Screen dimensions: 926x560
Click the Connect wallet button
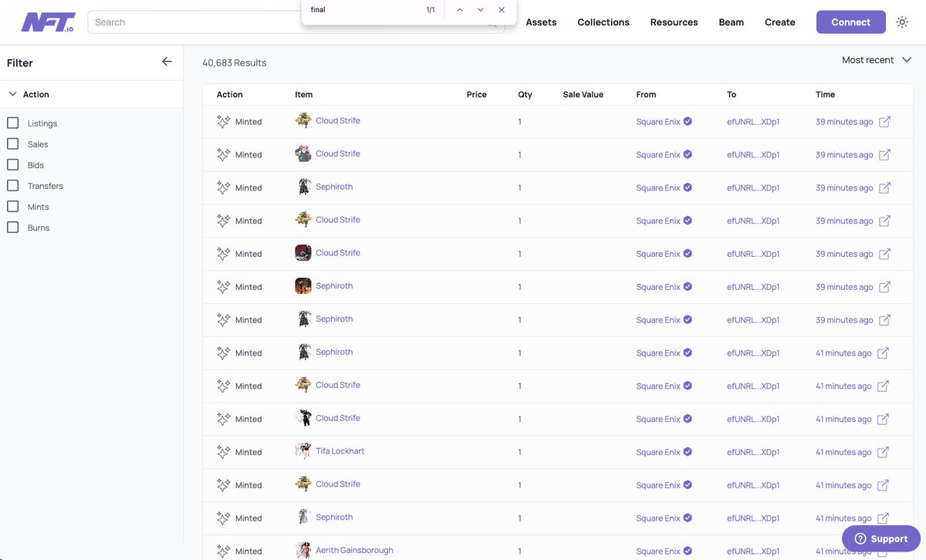pyautogui.click(x=851, y=22)
